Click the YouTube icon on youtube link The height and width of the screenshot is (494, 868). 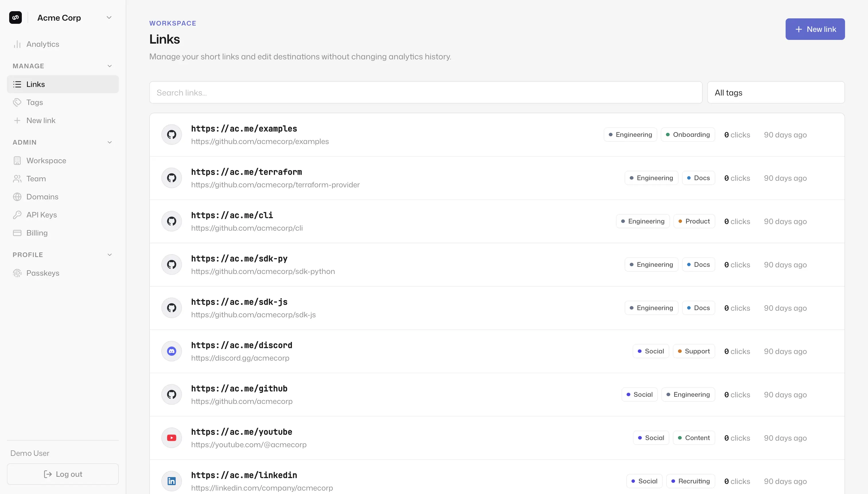172,438
